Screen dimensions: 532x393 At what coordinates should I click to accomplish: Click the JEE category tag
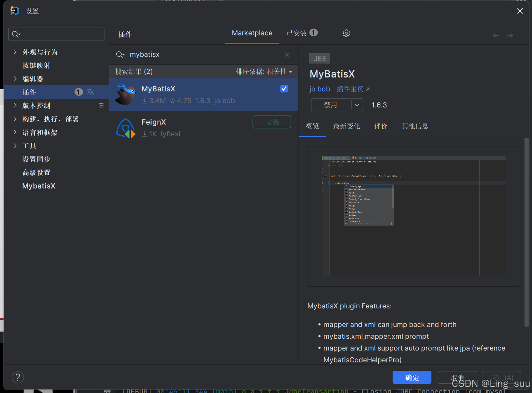pyautogui.click(x=319, y=59)
